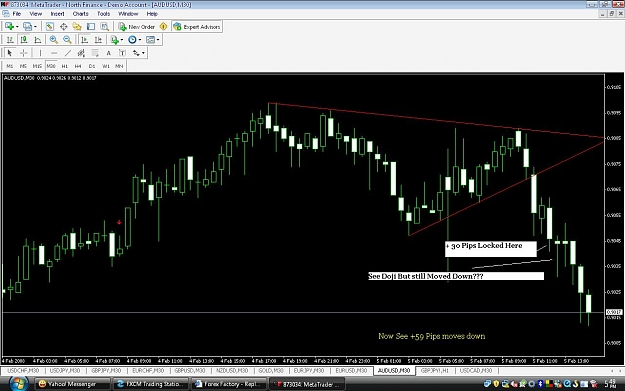Image resolution: width=625 pixels, height=391 pixels.
Task: Select the Fibonacci retracement tool
Action: 95,53
